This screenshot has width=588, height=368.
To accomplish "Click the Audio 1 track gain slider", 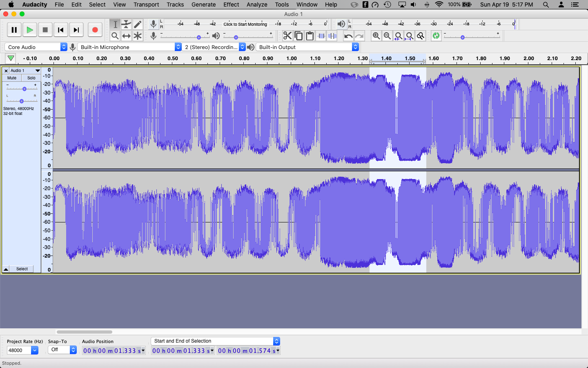I will tap(22, 88).
